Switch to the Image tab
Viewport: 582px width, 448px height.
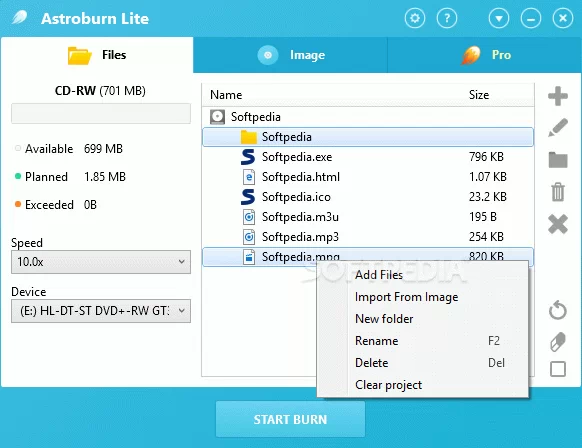pyautogui.click(x=290, y=55)
